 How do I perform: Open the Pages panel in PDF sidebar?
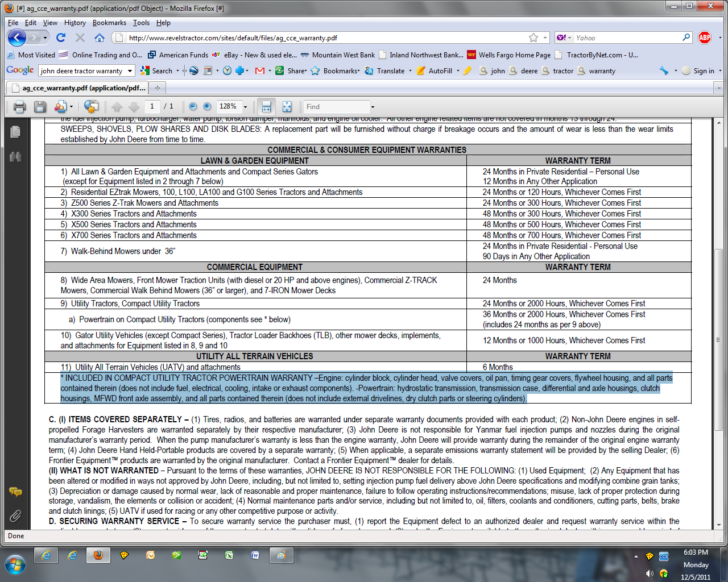pos(15,132)
